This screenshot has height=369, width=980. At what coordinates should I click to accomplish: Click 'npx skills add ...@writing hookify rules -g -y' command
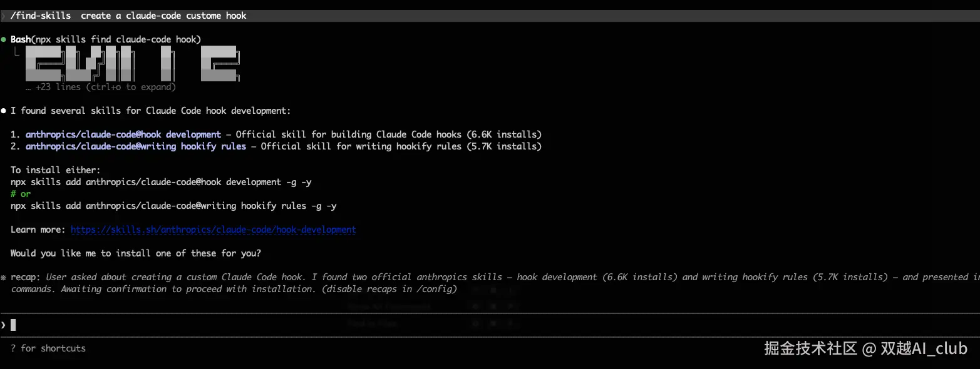tap(173, 206)
